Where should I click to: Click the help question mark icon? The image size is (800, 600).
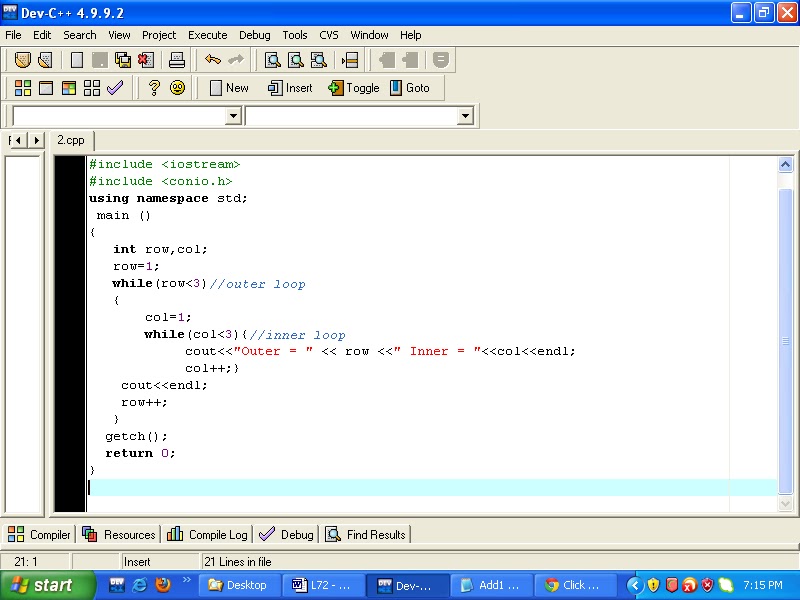pyautogui.click(x=154, y=88)
